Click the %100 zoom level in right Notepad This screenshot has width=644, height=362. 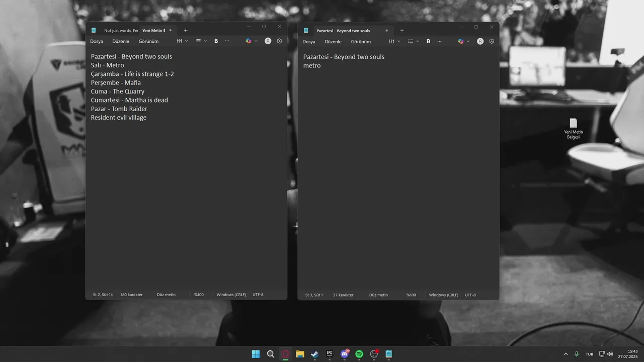tap(411, 295)
